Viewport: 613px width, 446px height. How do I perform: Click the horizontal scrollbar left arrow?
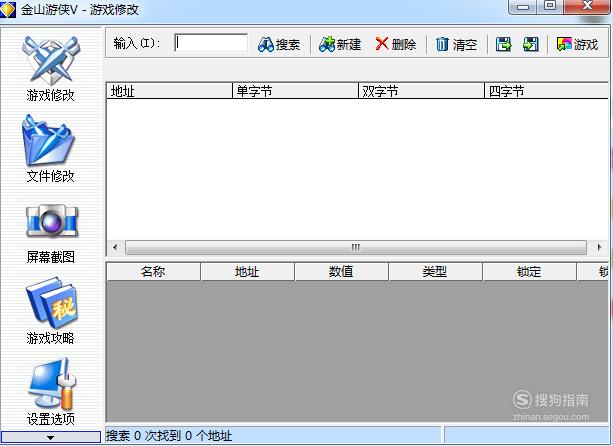115,247
